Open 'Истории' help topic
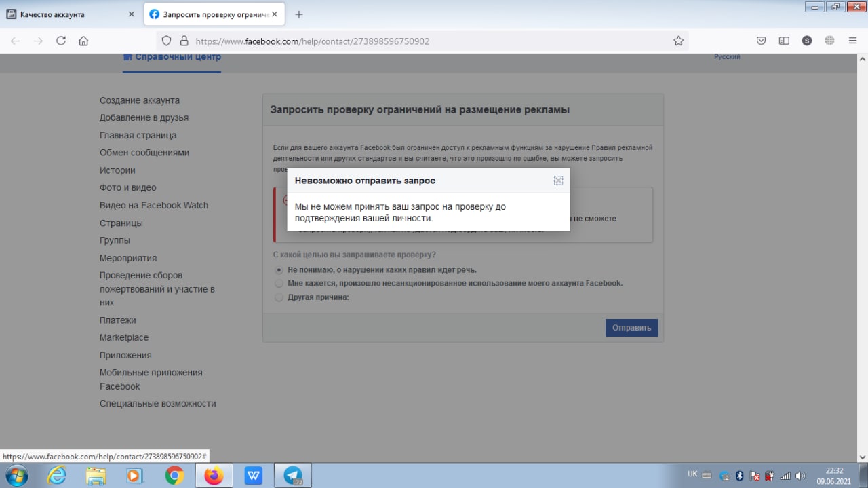The width and height of the screenshot is (868, 488). click(x=117, y=170)
